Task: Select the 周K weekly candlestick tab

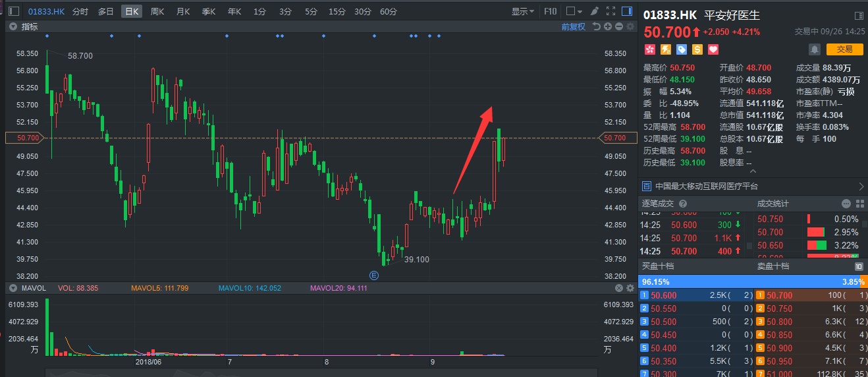Action: [x=157, y=11]
